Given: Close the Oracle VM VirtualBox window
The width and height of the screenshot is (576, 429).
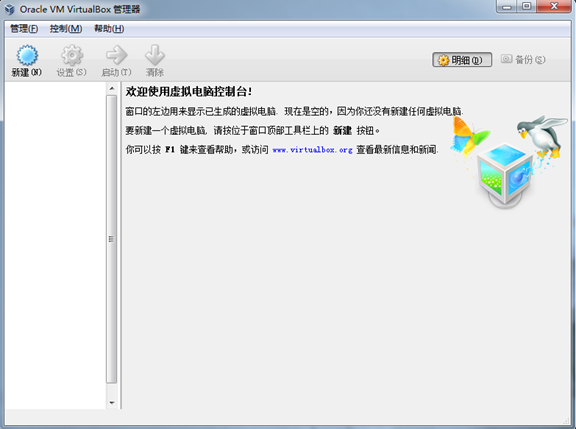Looking at the screenshot, I should (x=554, y=6).
